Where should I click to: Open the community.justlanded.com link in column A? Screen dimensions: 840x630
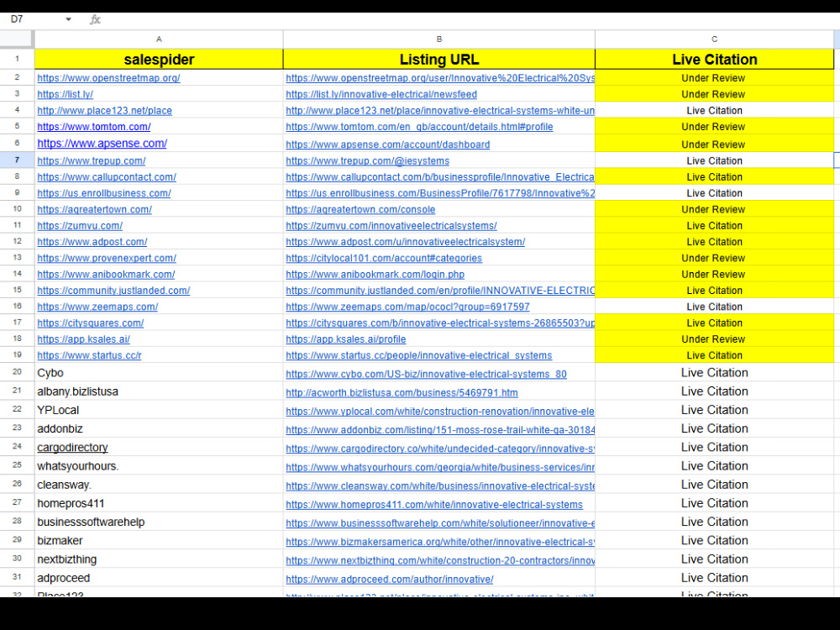113,291
